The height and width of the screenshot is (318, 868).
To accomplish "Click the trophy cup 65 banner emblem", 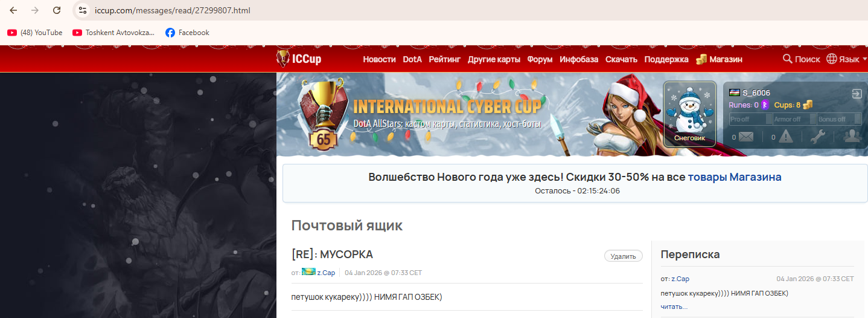I will point(324,115).
